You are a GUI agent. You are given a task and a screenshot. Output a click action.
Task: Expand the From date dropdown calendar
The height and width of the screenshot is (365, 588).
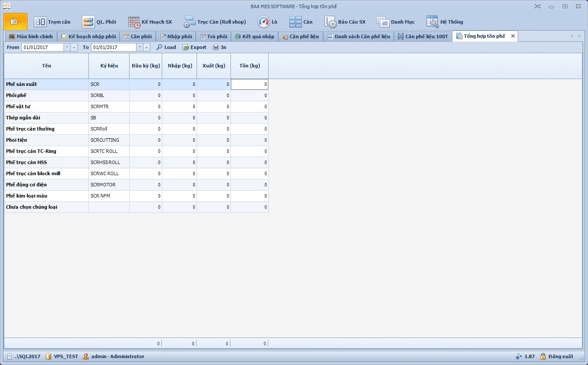(x=67, y=47)
